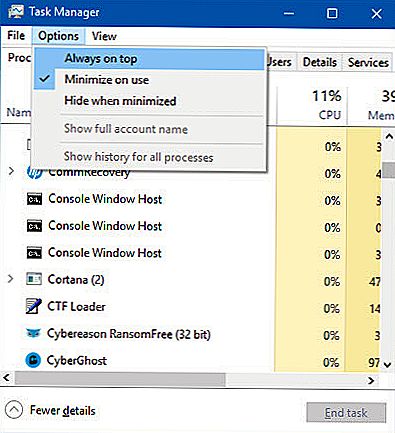Screen dimensions: 395x433
Task: Expand the Cortana (2) process group
Action: (11, 279)
